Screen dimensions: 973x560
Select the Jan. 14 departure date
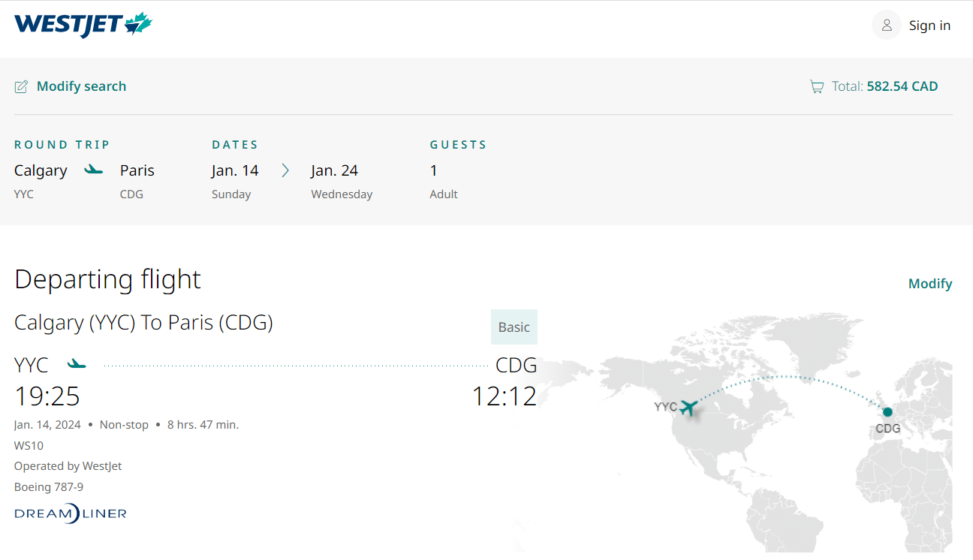click(235, 170)
